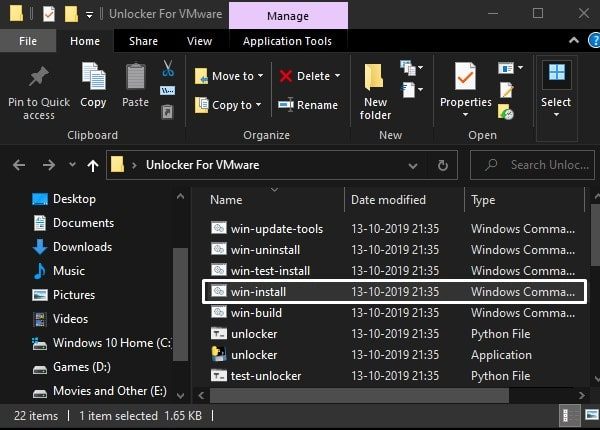
Task: Click the Properties checkmark icon
Action: (465, 77)
